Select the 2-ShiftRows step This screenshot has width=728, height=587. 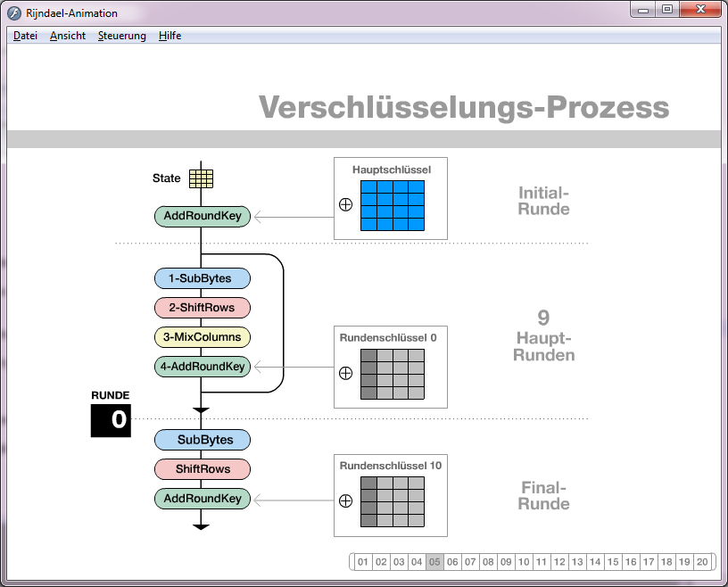point(202,308)
